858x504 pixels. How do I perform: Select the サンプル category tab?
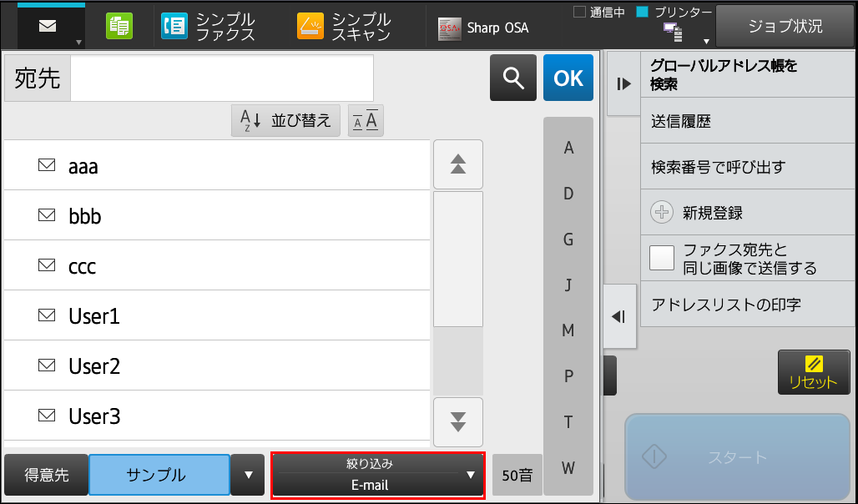[x=159, y=475]
